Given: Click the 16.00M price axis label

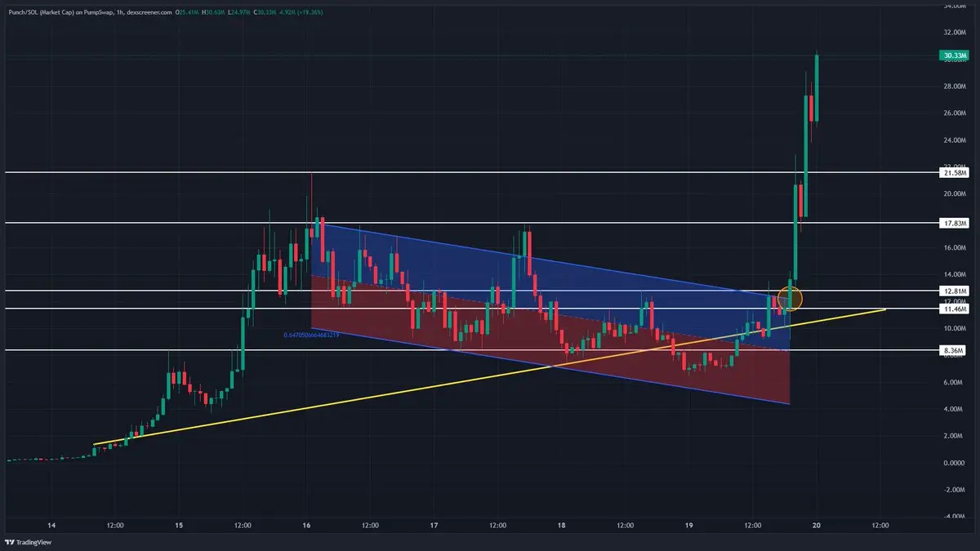Looking at the screenshot, I should click(x=954, y=248).
